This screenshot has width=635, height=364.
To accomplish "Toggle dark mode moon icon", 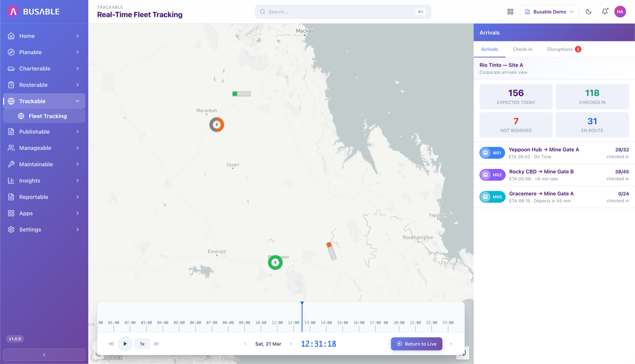I will tap(589, 12).
